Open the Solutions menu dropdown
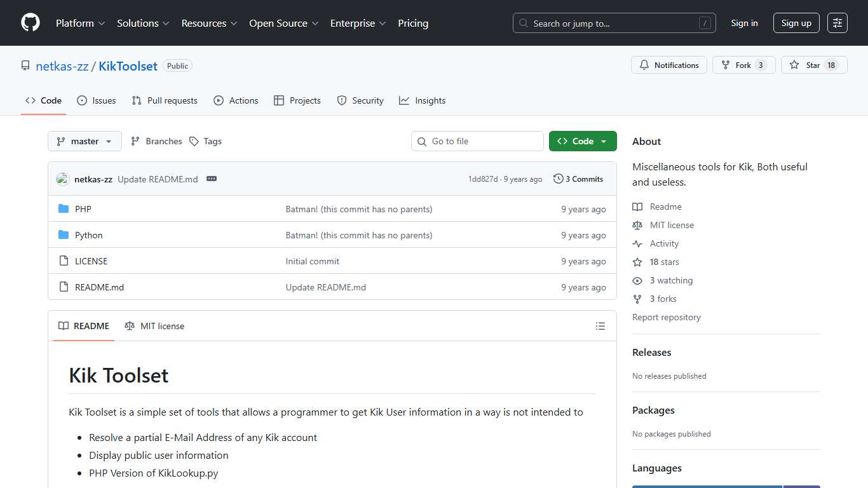868x488 pixels. click(142, 23)
